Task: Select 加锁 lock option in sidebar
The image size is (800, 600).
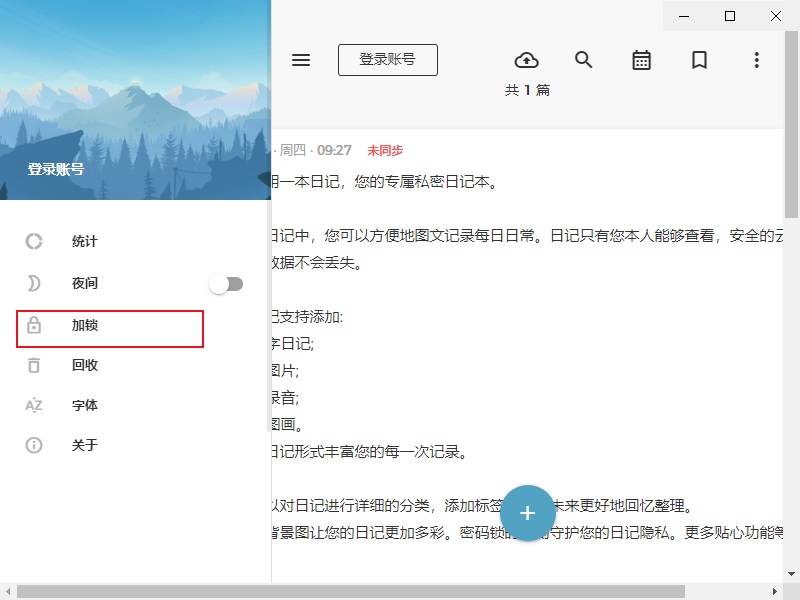Action: (x=110, y=329)
